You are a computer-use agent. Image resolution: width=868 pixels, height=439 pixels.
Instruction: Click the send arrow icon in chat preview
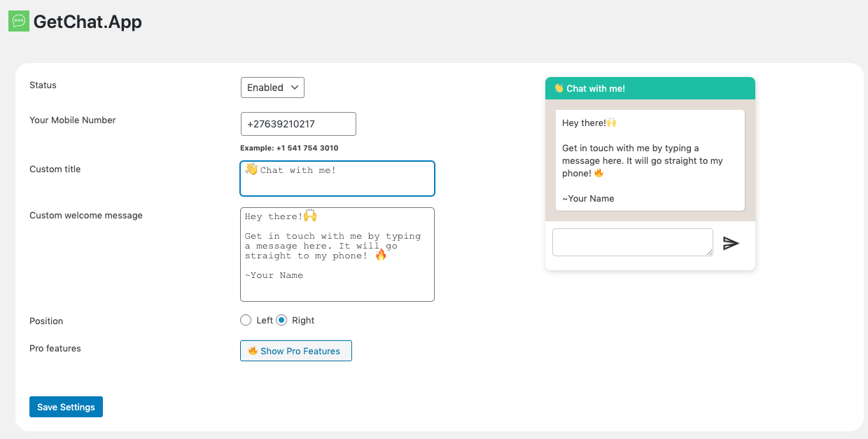pos(731,243)
